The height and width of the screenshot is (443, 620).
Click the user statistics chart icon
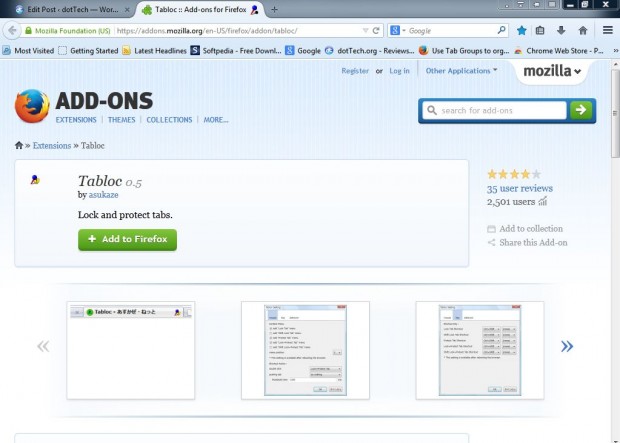point(542,201)
